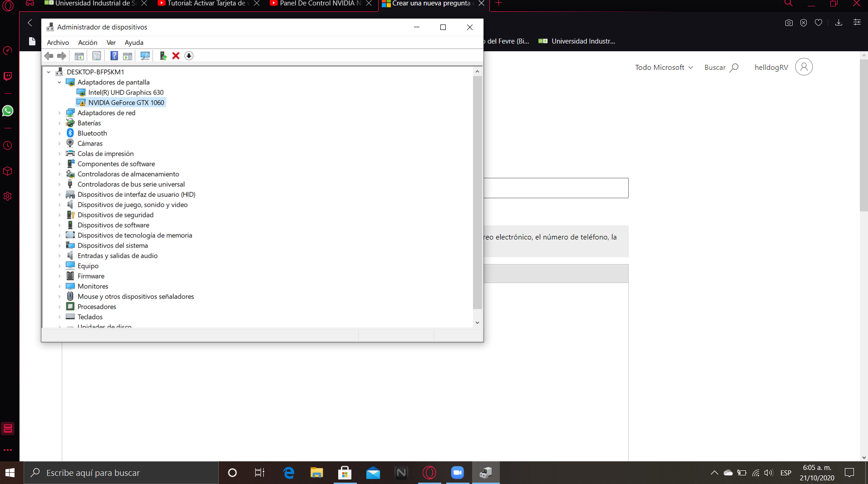868x484 pixels.
Task: Click scroll-down arrow in Device Manager list
Action: tap(477, 323)
